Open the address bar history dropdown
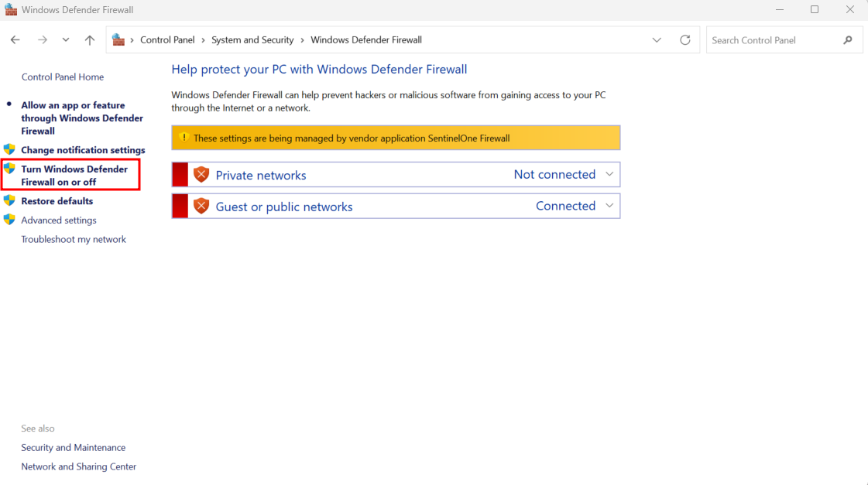 [x=657, y=40]
